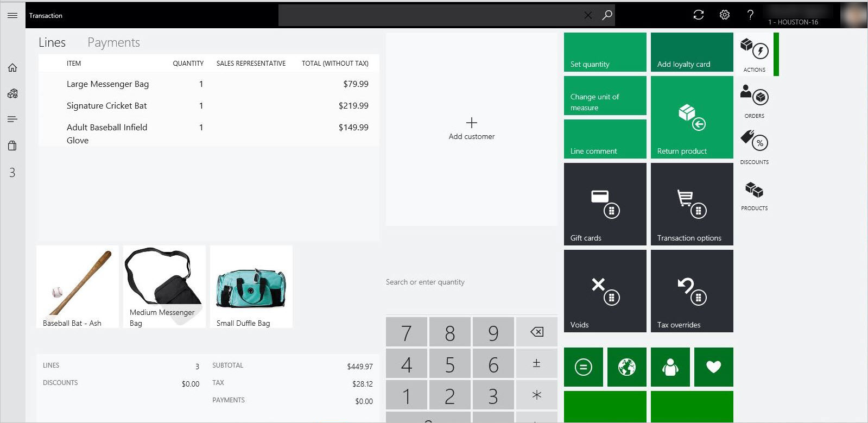Open the Gift cards tile
This screenshot has width=868, height=423.
tap(605, 204)
